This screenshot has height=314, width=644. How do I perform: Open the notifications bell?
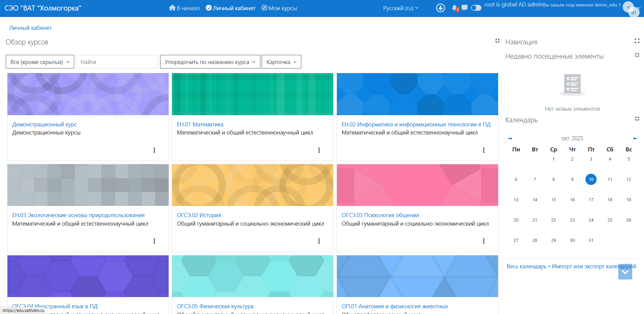[454, 8]
